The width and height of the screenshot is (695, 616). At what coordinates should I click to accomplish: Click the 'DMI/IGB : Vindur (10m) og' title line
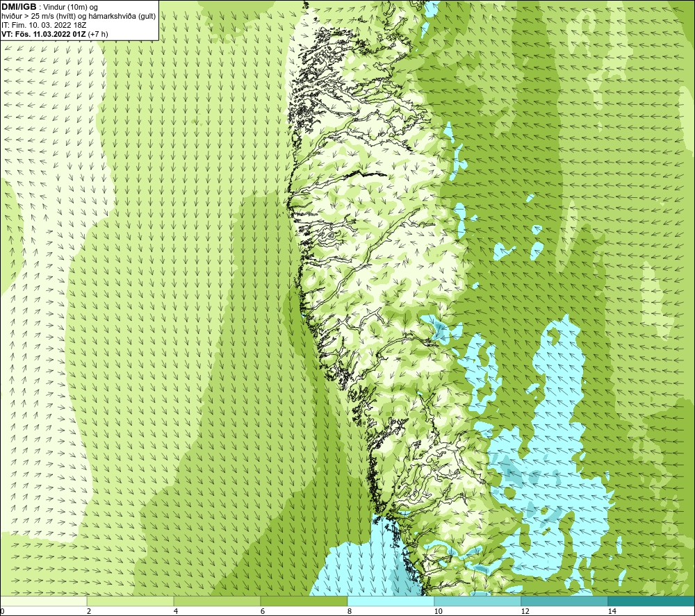[x=50, y=7]
